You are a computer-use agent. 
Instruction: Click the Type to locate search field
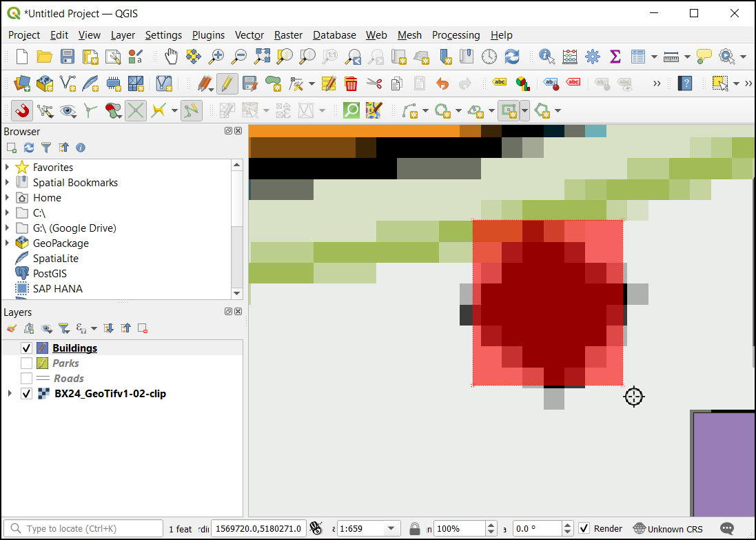click(x=86, y=529)
